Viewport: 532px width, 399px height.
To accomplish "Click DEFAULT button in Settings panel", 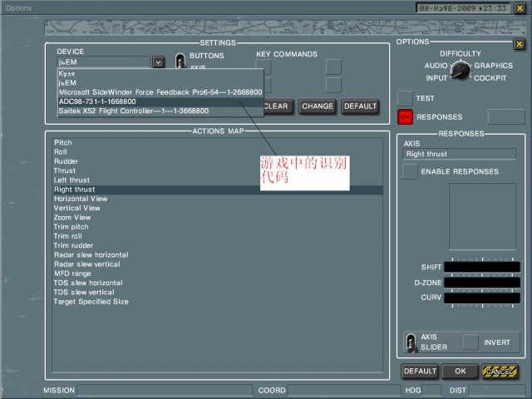I will (360, 106).
